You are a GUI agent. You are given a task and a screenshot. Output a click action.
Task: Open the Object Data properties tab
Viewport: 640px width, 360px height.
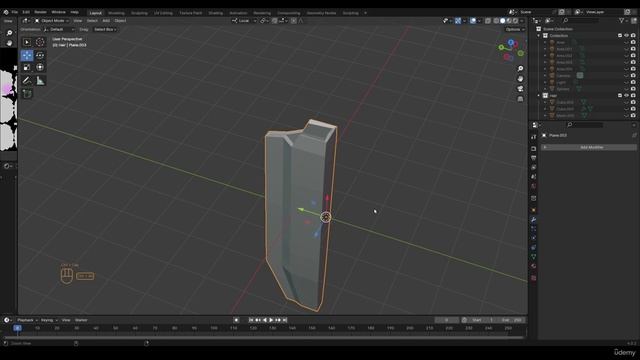pos(533,257)
